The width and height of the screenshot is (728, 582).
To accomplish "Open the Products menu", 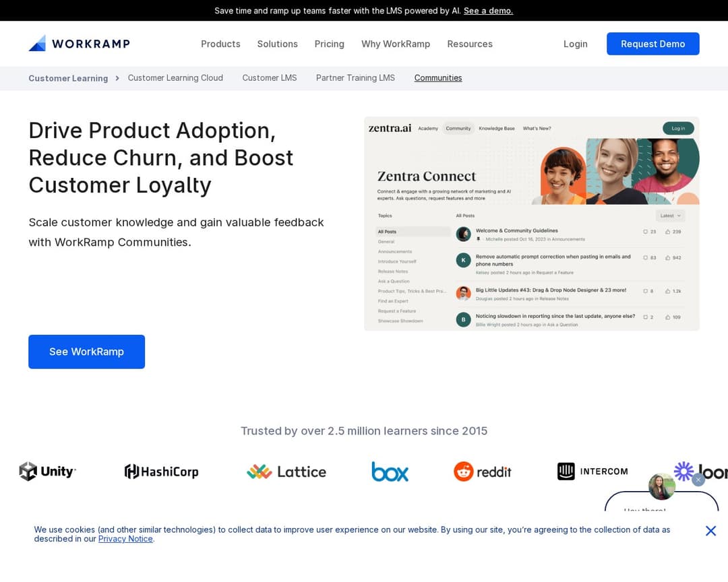I will [x=220, y=44].
